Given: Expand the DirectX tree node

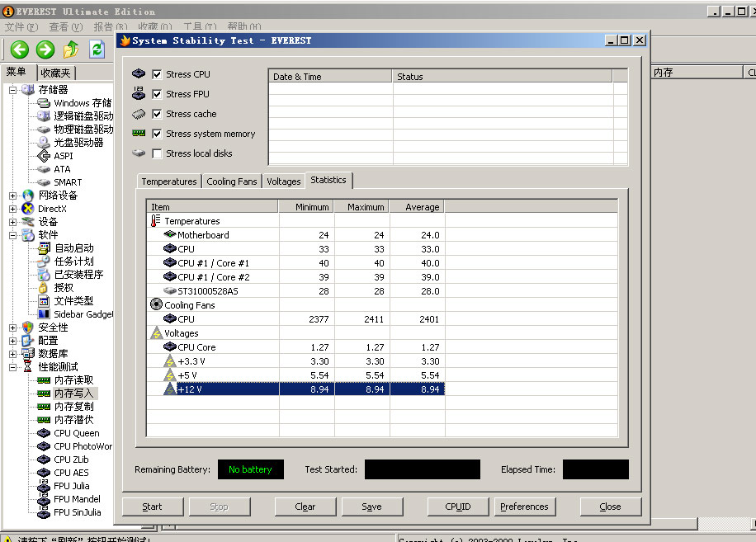Looking at the screenshot, I should point(12,209).
